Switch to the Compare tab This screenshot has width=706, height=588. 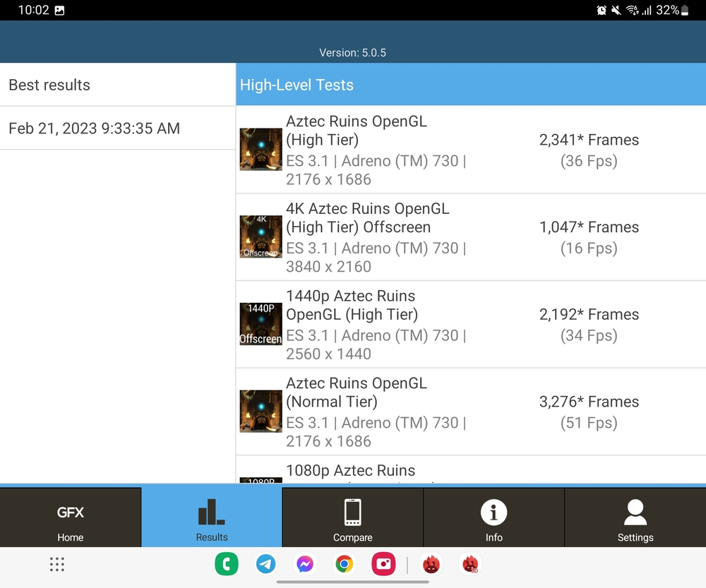click(352, 517)
